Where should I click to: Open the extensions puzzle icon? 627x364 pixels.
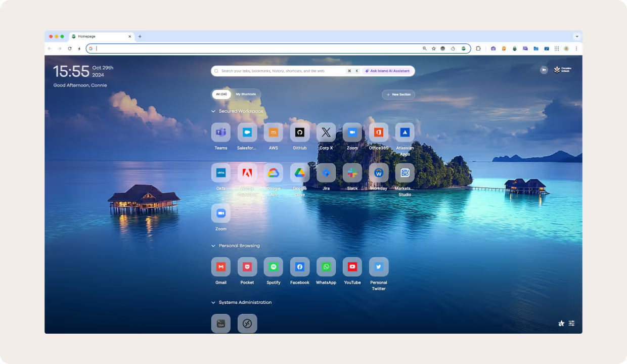478,49
